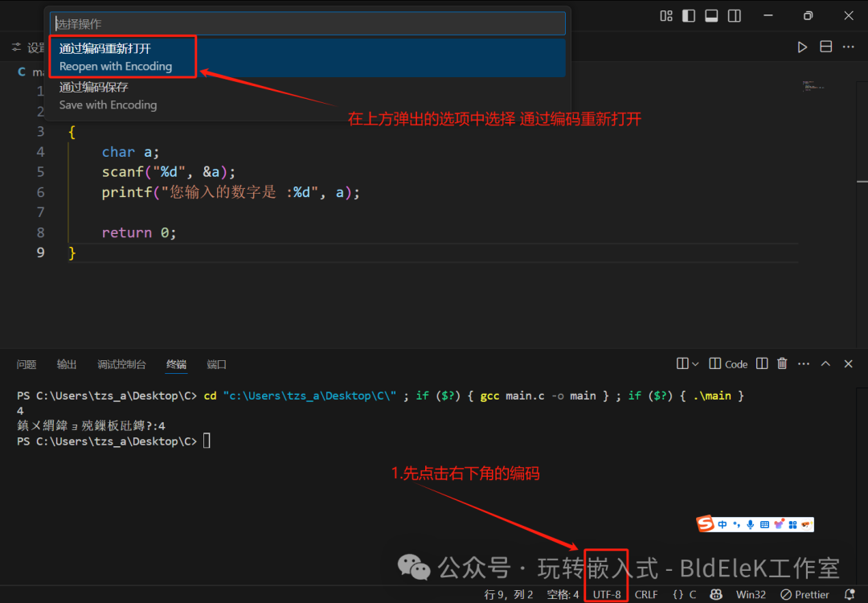This screenshot has height=603, width=868.
Task: Place cursor on printf line 6
Action: pyautogui.click(x=231, y=192)
